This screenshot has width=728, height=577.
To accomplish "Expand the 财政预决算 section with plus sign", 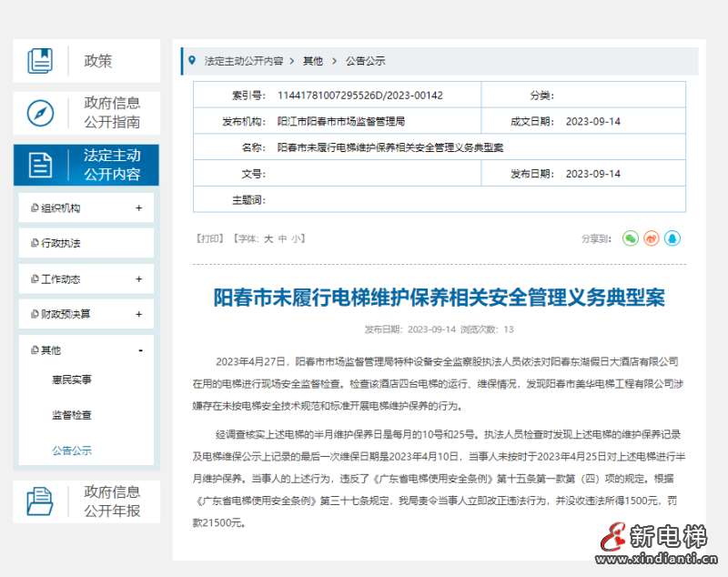I will point(139,314).
